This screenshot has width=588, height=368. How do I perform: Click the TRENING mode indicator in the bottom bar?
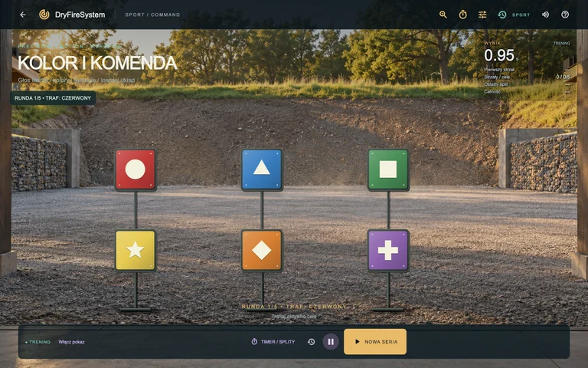(x=38, y=342)
